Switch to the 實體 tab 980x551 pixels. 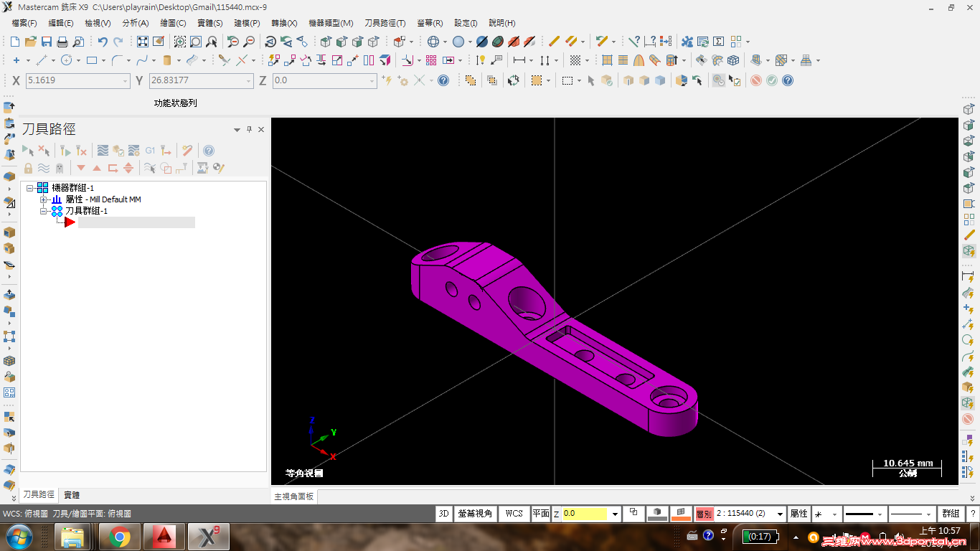(x=72, y=495)
